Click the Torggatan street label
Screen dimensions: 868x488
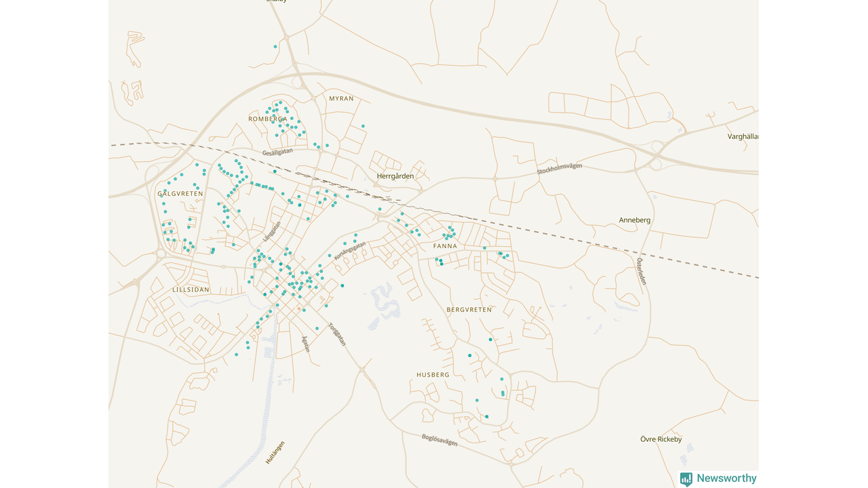pyautogui.click(x=337, y=334)
